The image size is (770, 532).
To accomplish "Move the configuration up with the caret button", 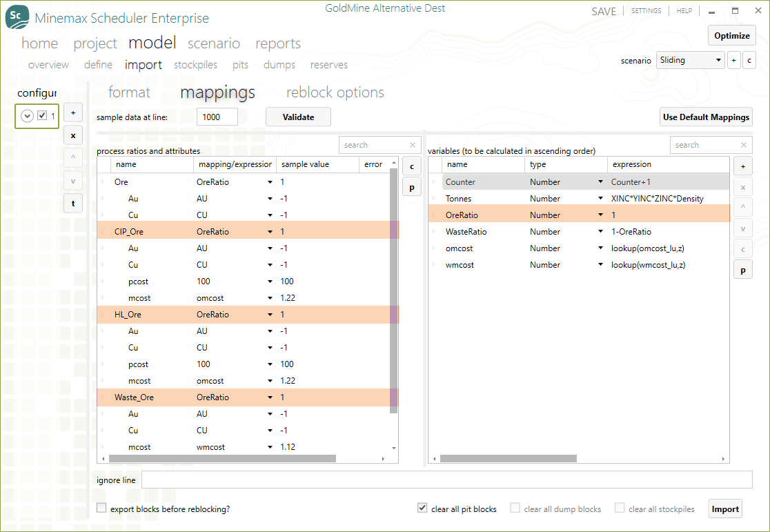I will (73, 158).
